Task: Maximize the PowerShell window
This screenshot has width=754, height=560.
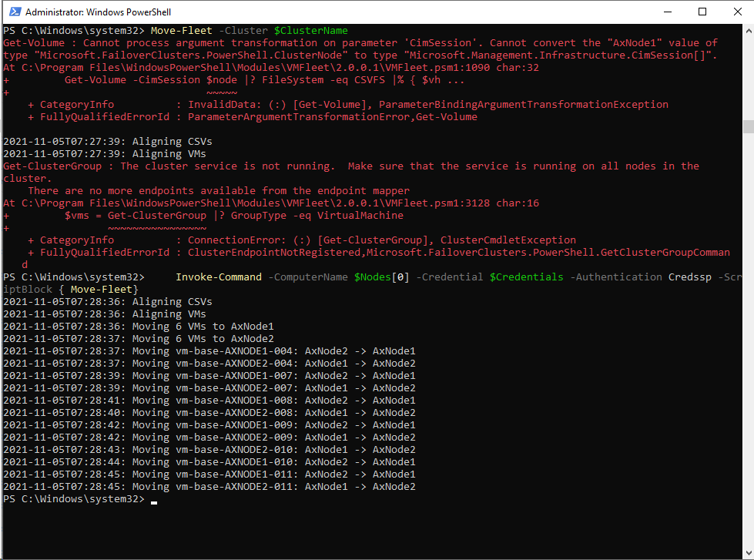Action: 702,12
